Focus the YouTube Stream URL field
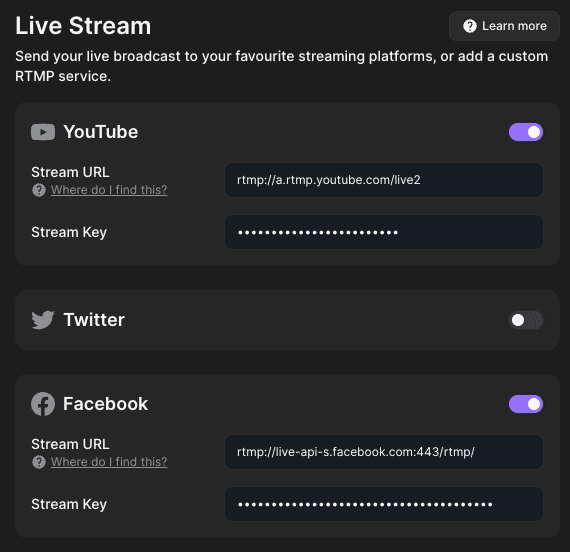The width and height of the screenshot is (570, 552). (x=384, y=180)
